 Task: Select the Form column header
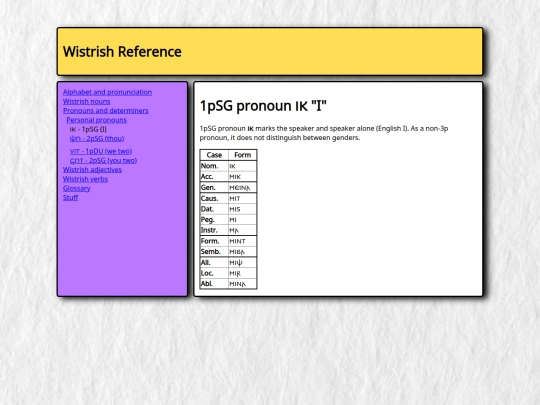[x=242, y=155]
